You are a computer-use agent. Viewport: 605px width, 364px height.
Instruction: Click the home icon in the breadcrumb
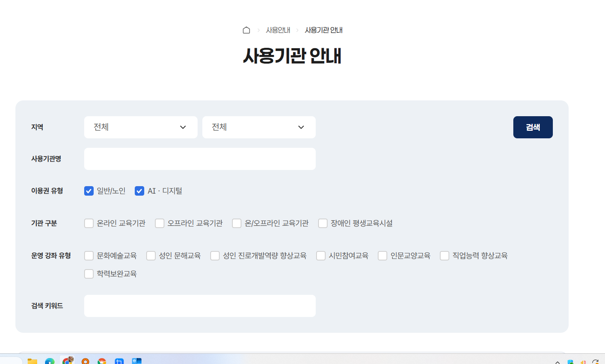246,30
